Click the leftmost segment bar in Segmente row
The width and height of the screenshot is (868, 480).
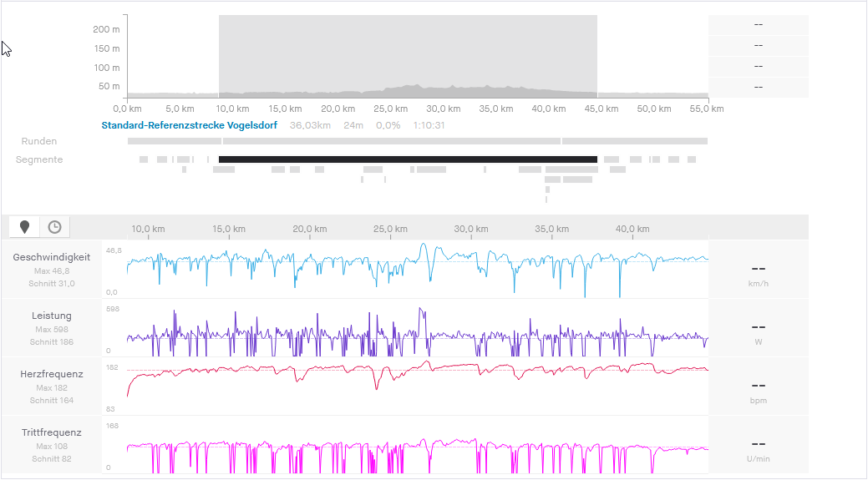pyautogui.click(x=143, y=159)
